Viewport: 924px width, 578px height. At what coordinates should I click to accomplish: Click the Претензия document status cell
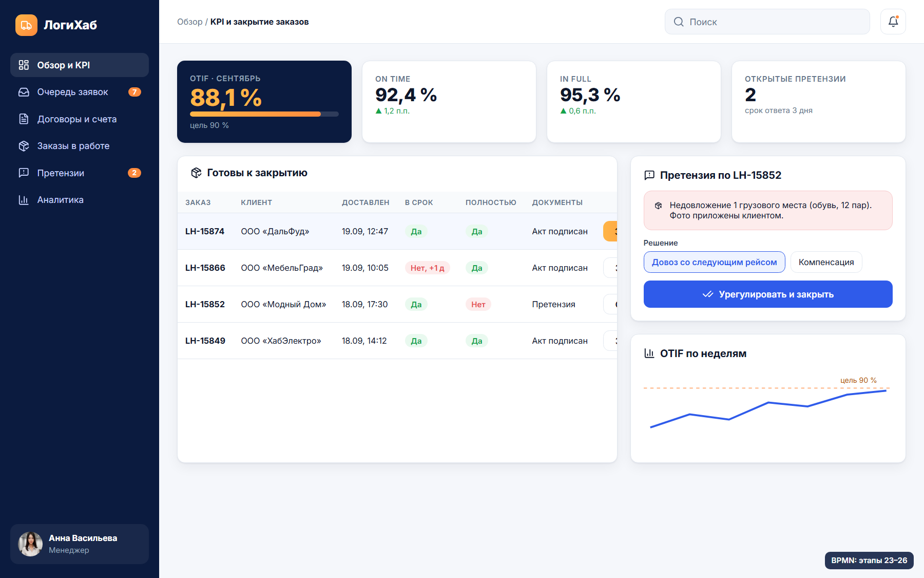pos(553,304)
